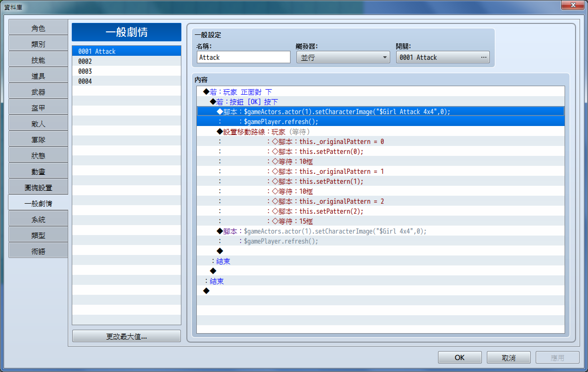This screenshot has width=588, height=372.
Task: Select common event 0002 in list
Action: click(127, 61)
